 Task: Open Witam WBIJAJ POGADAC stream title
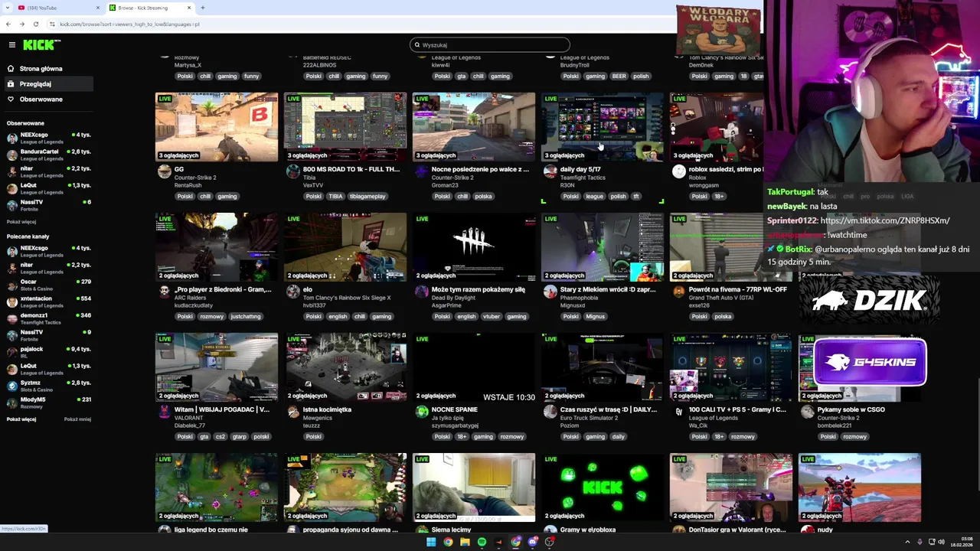click(222, 409)
